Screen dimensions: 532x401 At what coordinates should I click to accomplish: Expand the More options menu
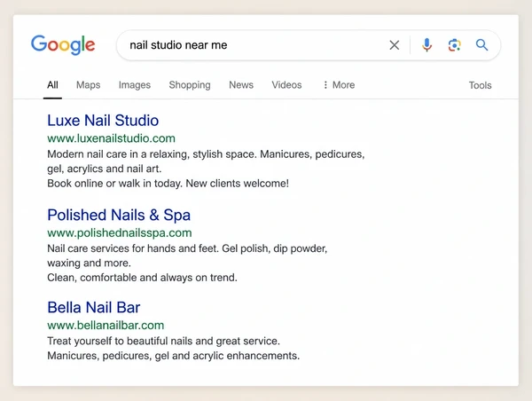coord(339,85)
